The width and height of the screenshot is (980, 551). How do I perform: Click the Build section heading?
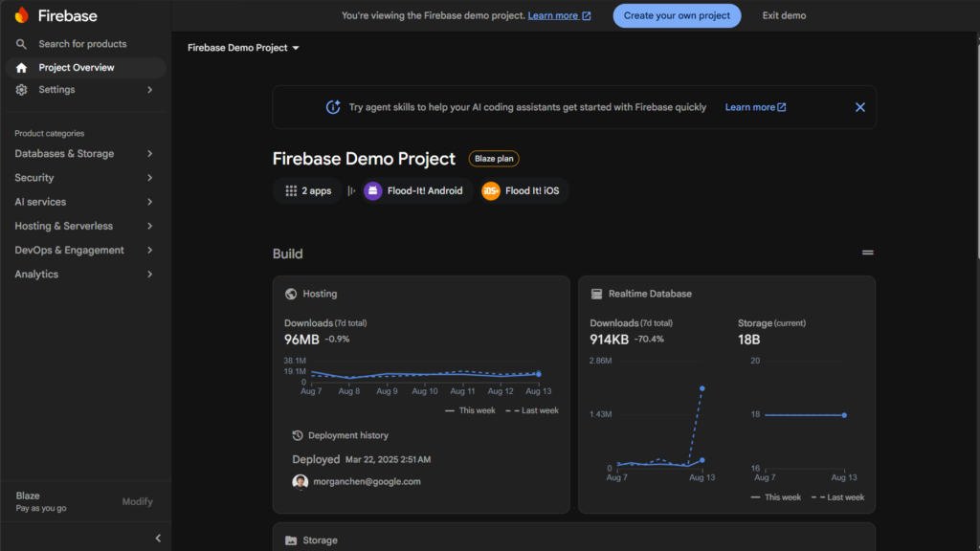(287, 253)
